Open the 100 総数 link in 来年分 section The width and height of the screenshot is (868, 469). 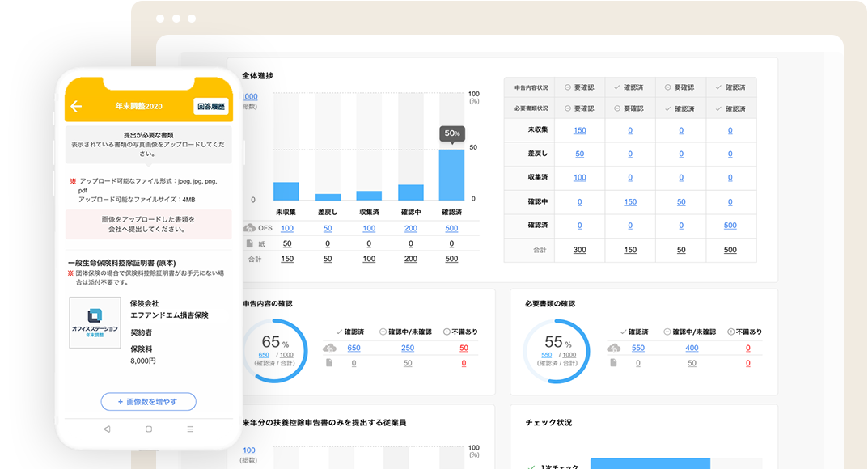point(249,450)
